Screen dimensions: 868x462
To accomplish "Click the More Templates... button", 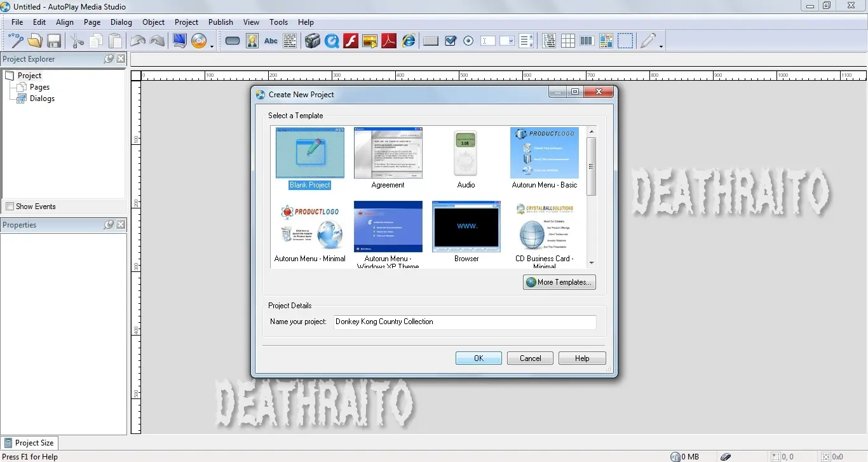I will (559, 282).
